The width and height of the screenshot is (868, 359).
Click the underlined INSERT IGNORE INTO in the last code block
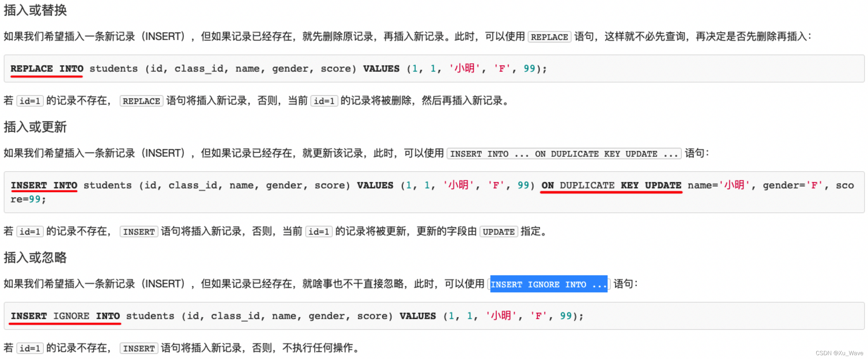[65, 316]
